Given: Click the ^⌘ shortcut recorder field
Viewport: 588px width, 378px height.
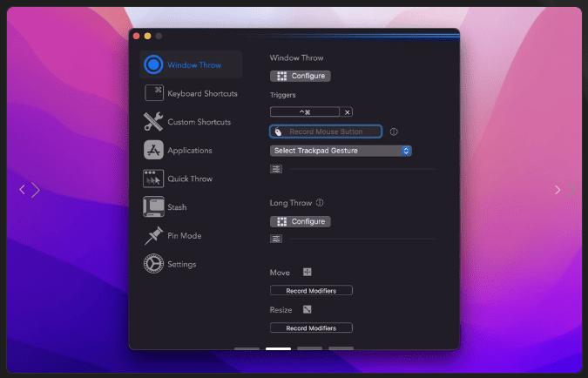Looking at the screenshot, I should pyautogui.click(x=305, y=112).
